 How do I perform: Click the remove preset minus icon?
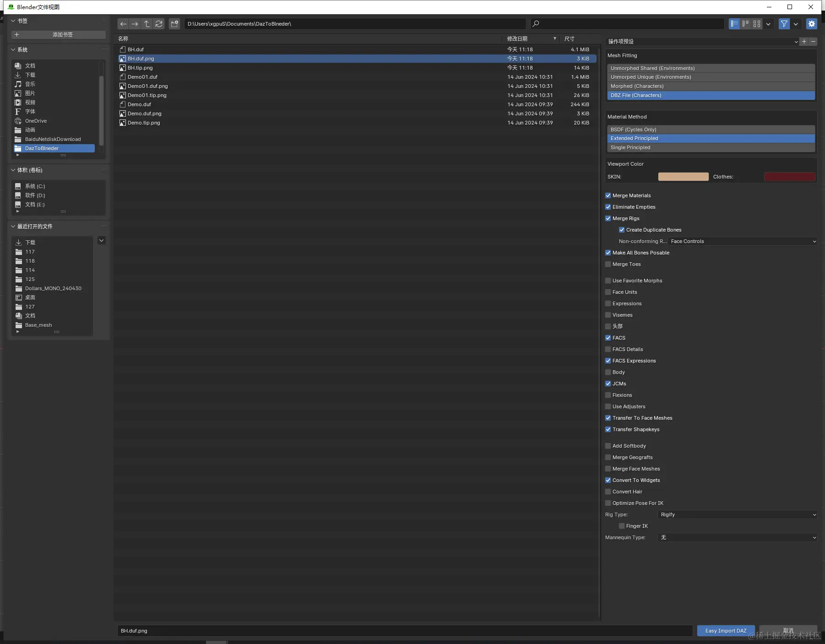click(x=813, y=42)
